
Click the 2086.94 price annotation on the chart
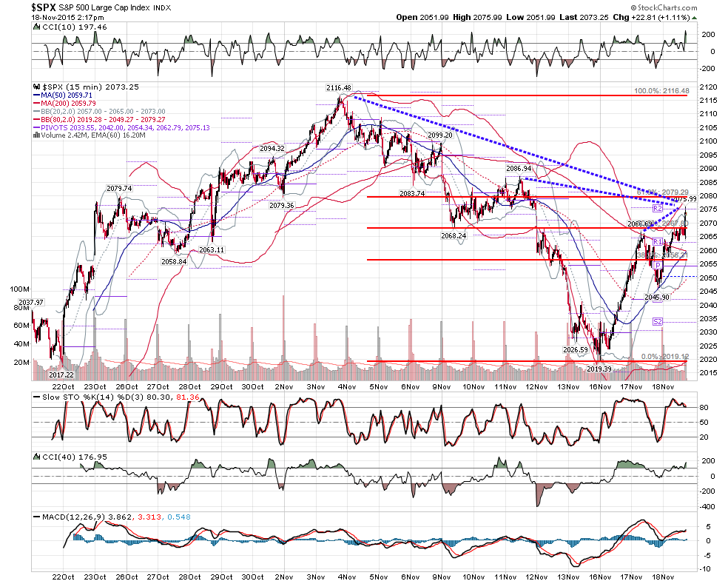click(519, 169)
